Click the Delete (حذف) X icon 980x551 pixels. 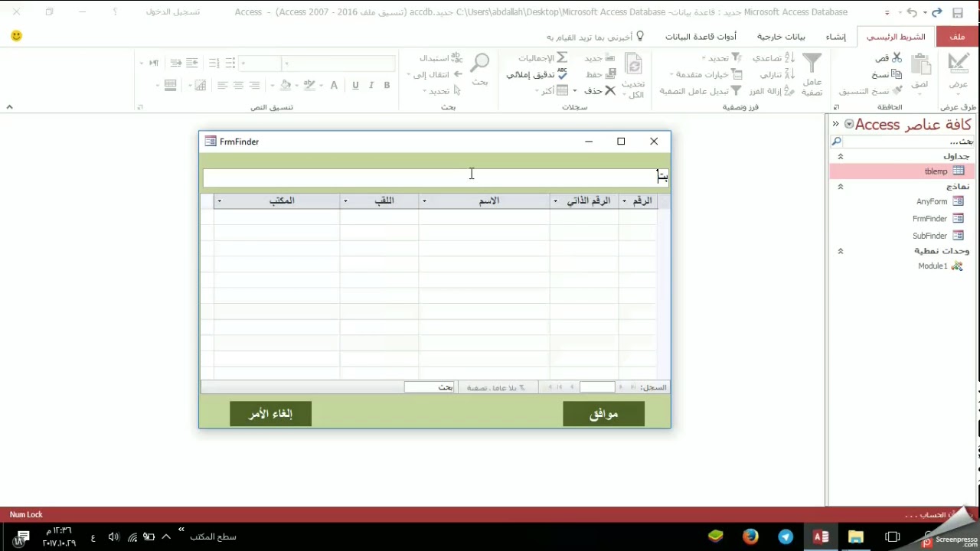click(x=610, y=91)
